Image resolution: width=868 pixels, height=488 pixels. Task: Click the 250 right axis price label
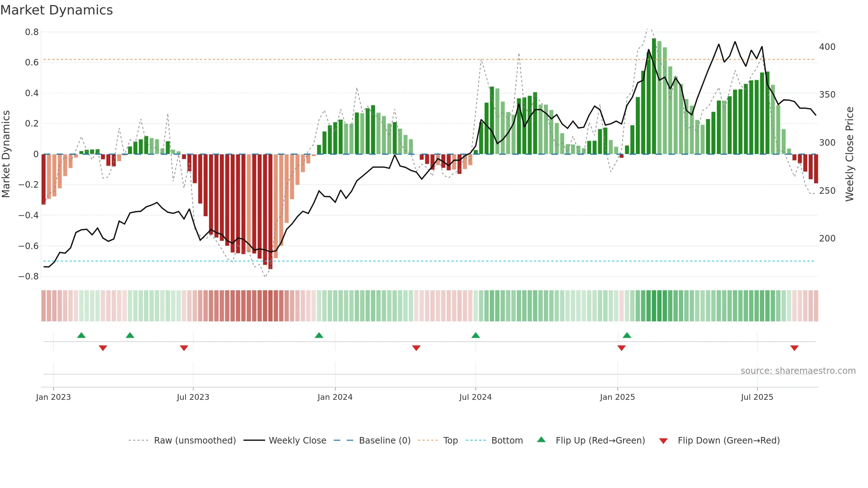point(827,191)
